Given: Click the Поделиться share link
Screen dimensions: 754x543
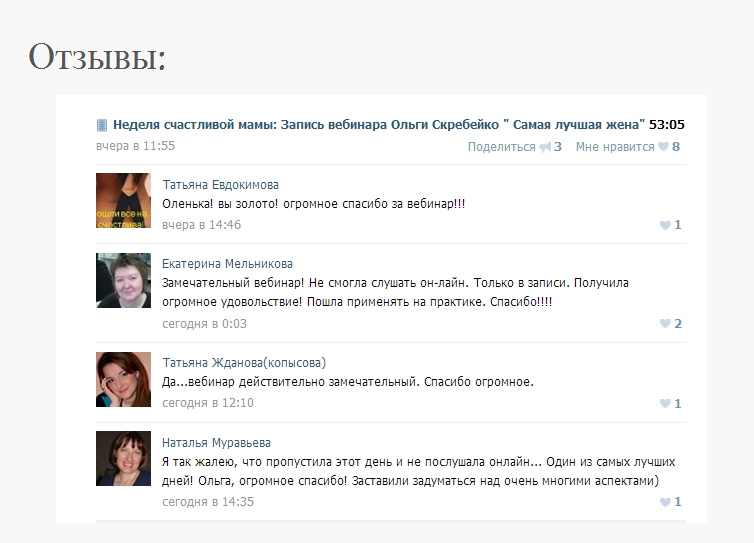Looking at the screenshot, I should (502, 147).
